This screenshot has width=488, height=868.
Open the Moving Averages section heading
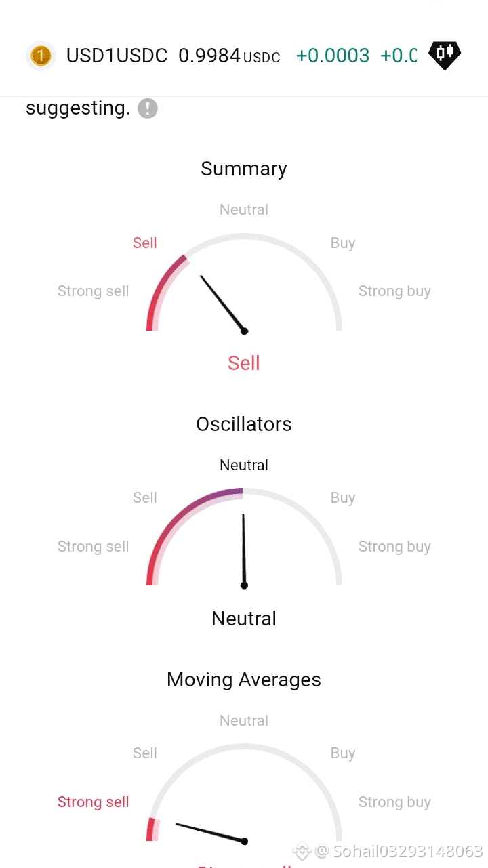point(244,680)
